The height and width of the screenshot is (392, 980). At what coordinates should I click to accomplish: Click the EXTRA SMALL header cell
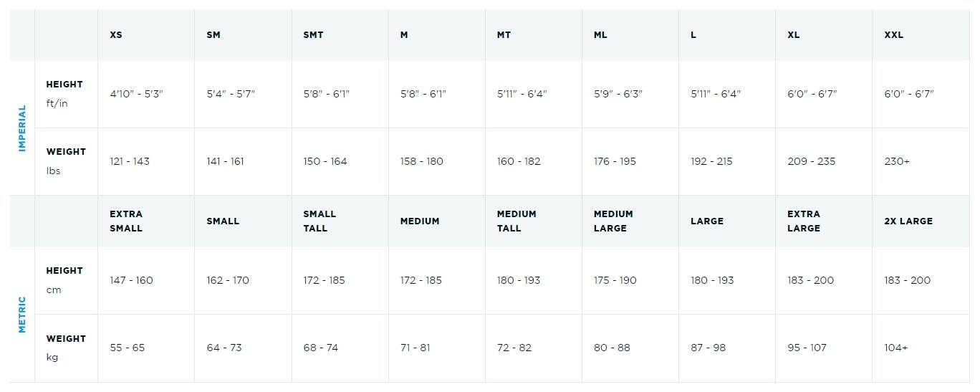(x=126, y=221)
